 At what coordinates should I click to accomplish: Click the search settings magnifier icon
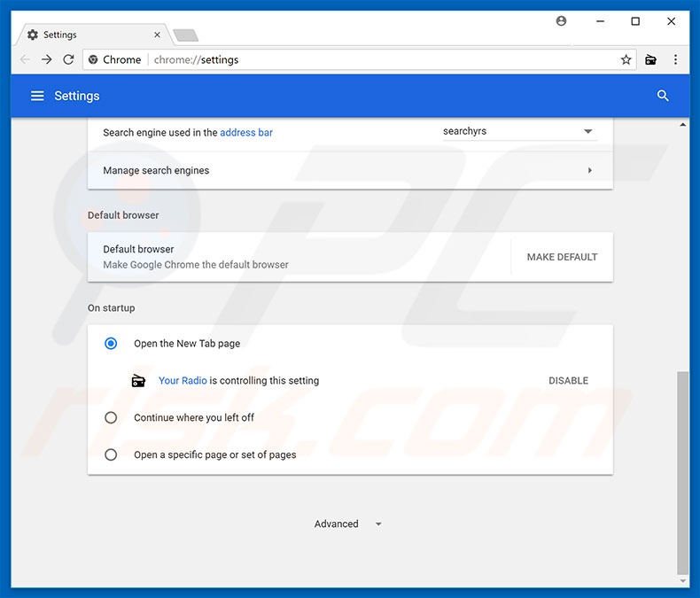coord(663,96)
